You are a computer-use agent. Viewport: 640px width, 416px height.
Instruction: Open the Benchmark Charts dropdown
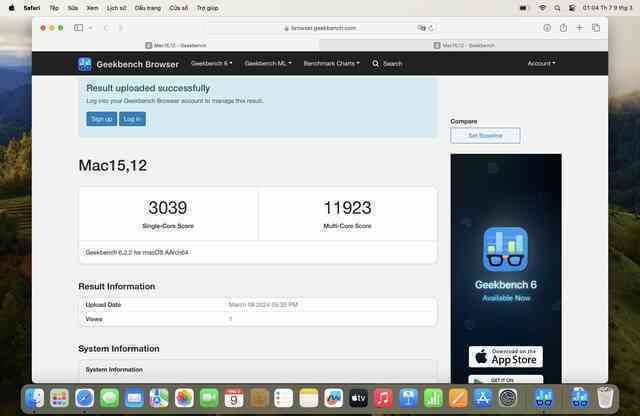(331, 63)
